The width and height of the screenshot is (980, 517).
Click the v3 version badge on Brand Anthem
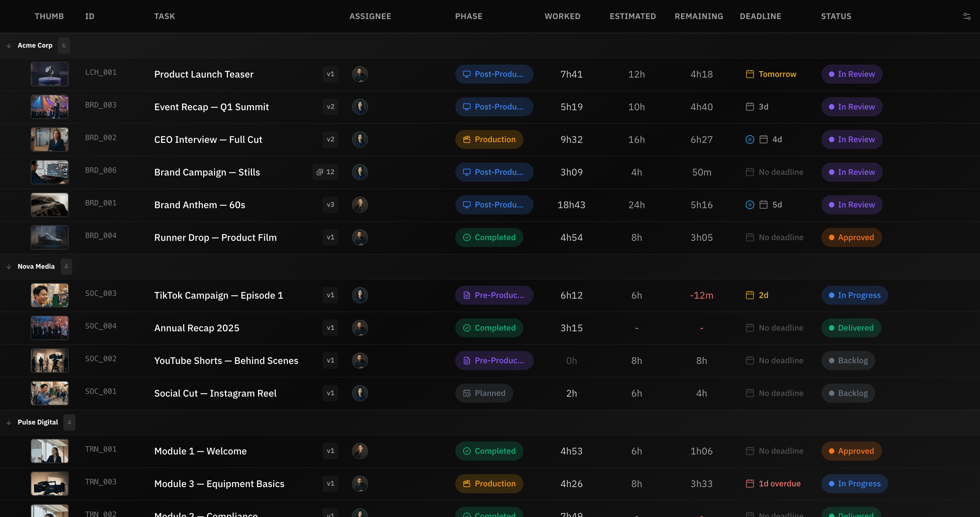(x=330, y=205)
